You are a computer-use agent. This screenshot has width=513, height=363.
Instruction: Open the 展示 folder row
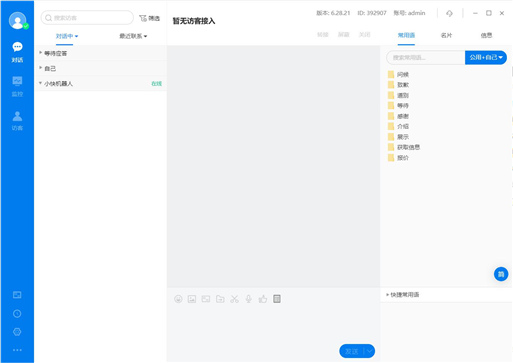[398, 137]
